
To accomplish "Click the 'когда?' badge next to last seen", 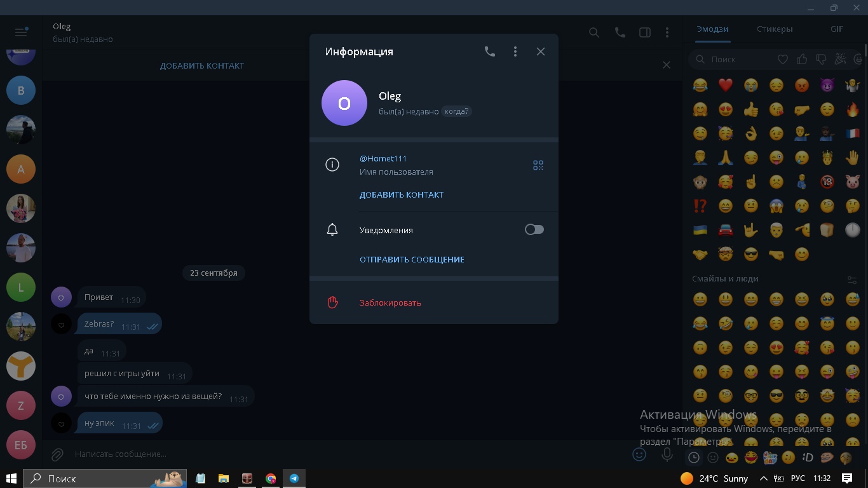I will (457, 111).
